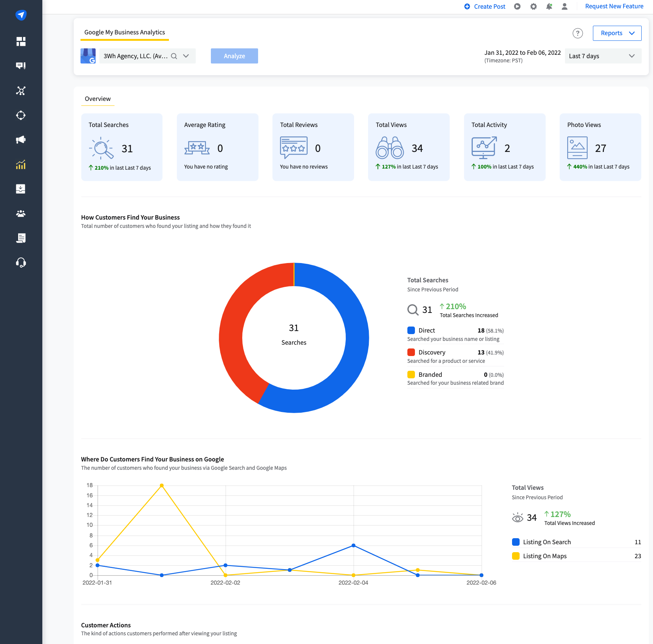Open settings gear icon in top bar
This screenshot has width=653, height=644.
tap(533, 6)
